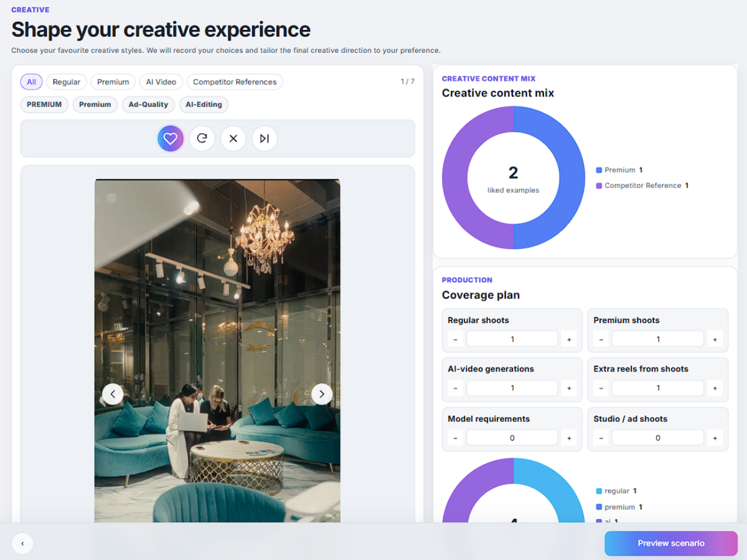Increase Model requirements count
The width and height of the screenshot is (747, 560).
tap(569, 438)
